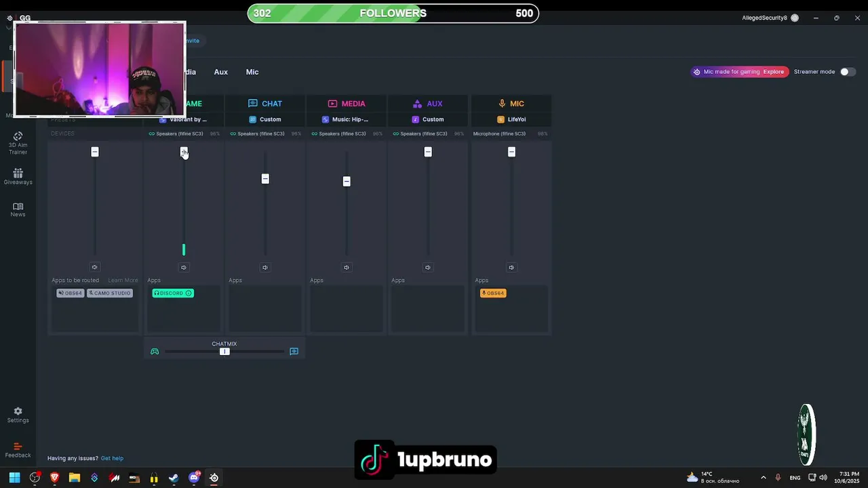The height and width of the screenshot is (488, 868).
Task: Open Brave browser from taskbar
Action: pos(55,478)
